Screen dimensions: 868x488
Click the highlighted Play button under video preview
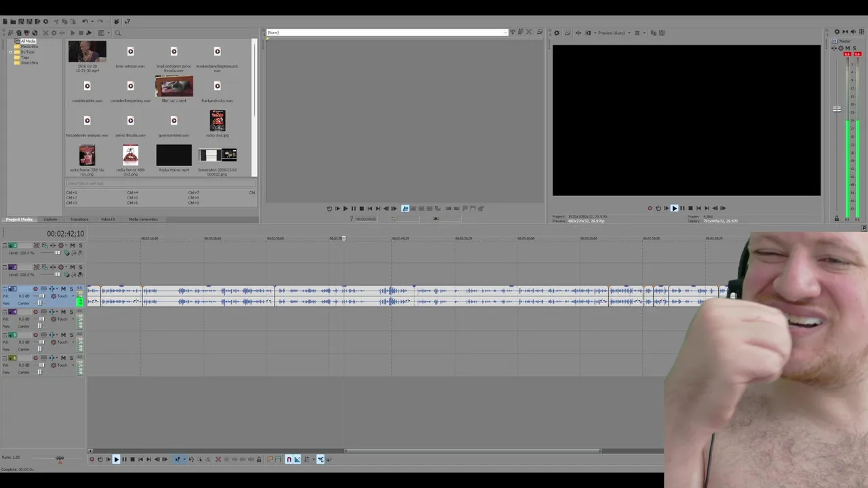(674, 209)
